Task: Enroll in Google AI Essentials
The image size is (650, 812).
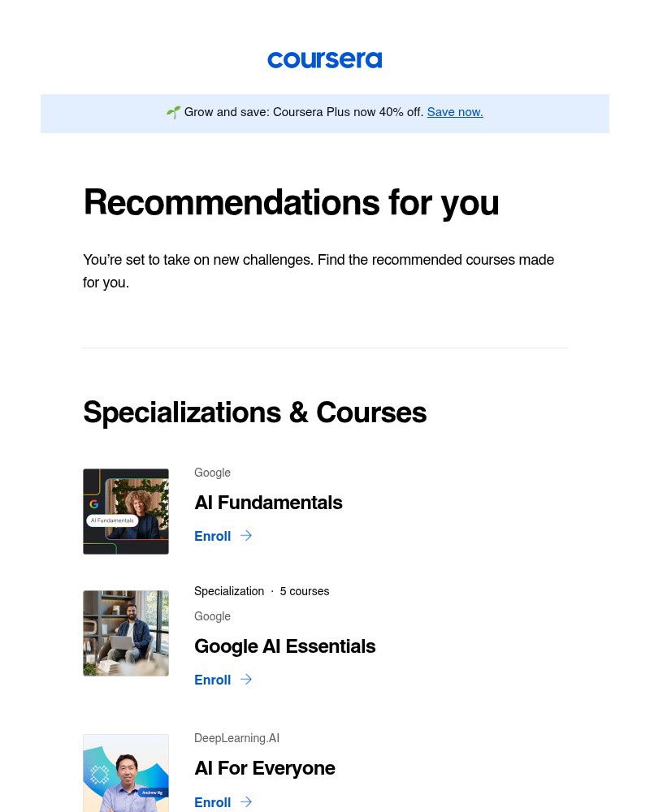Action: pyautogui.click(x=212, y=680)
